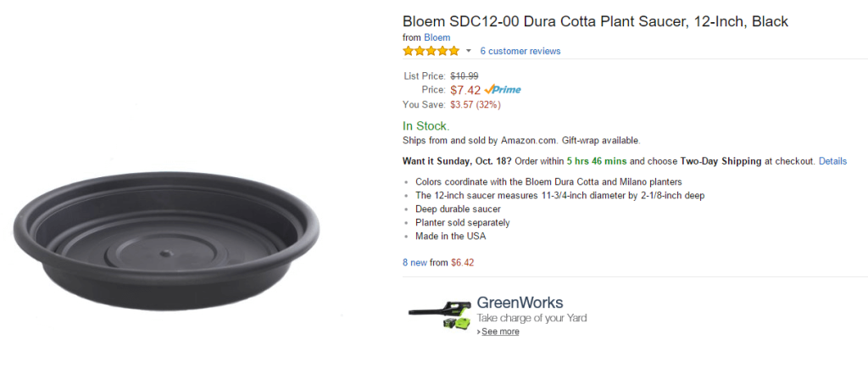868x368 pixels.
Task: Click the Prime logo badge
Action: (503, 90)
